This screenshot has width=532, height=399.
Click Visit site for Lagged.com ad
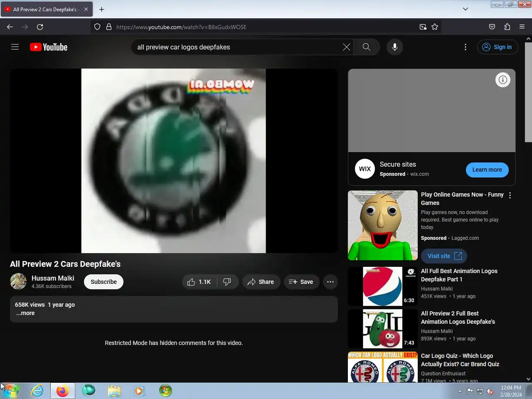tap(444, 256)
